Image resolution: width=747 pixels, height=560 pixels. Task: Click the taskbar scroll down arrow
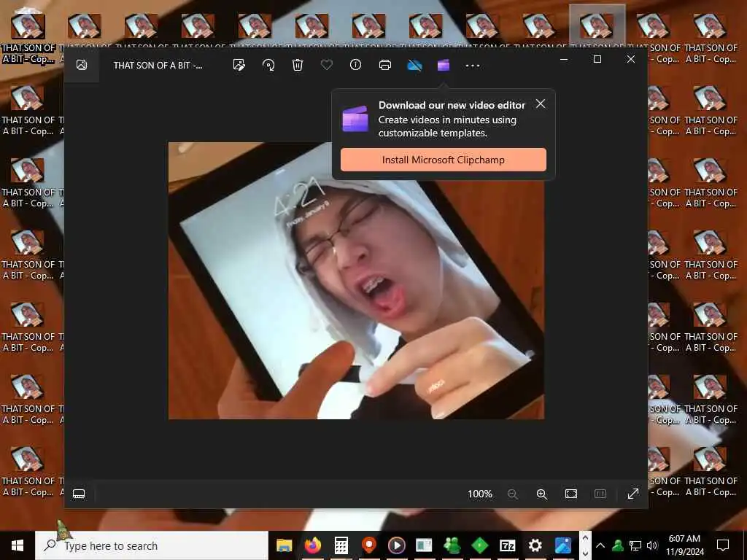point(586,553)
